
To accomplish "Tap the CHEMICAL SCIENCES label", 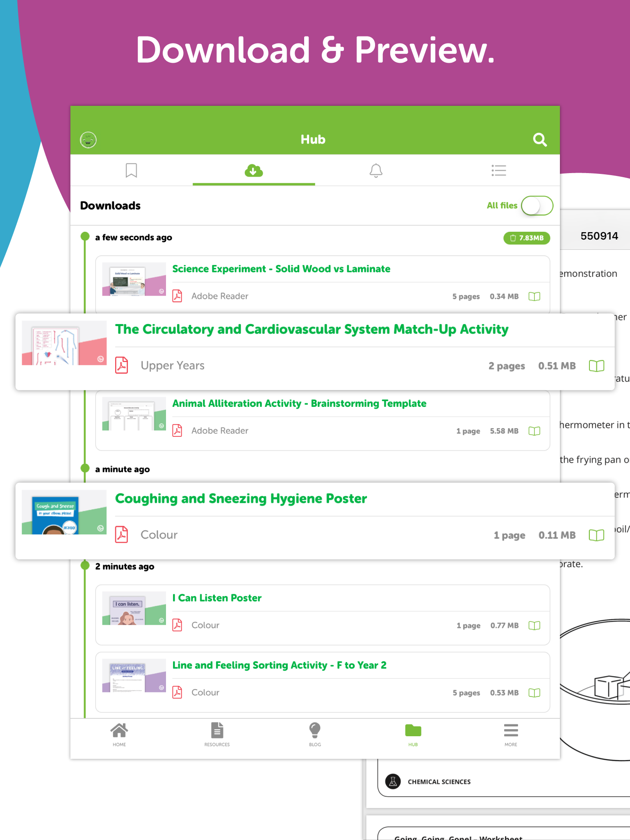I will point(439,782).
